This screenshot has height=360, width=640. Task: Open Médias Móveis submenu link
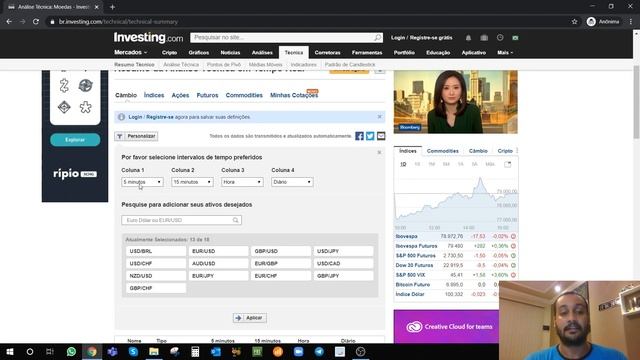click(x=265, y=64)
